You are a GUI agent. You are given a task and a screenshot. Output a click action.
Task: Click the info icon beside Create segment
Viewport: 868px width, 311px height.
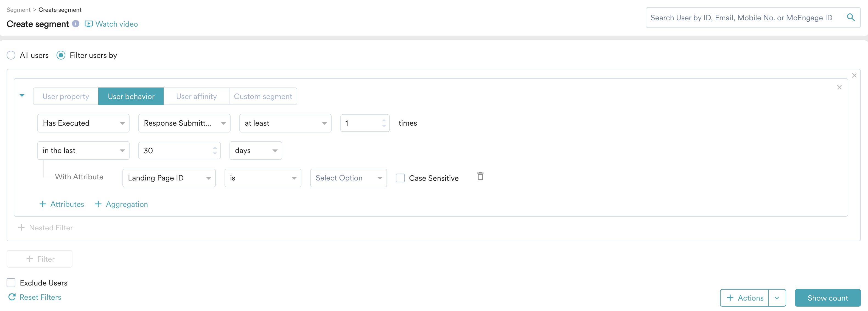point(76,24)
